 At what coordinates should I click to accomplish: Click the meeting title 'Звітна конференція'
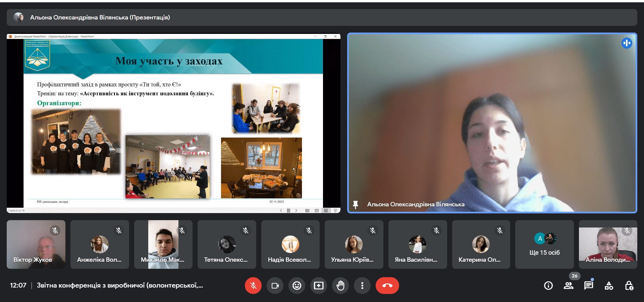[x=120, y=286]
